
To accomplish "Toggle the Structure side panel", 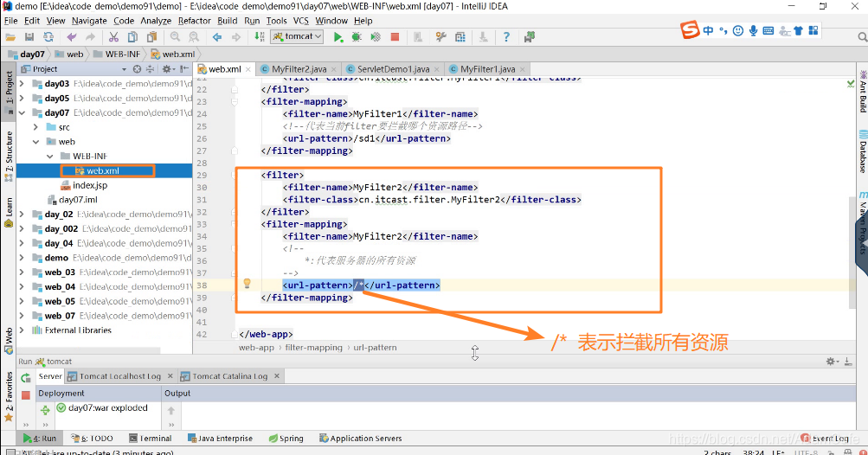I will click(x=9, y=156).
